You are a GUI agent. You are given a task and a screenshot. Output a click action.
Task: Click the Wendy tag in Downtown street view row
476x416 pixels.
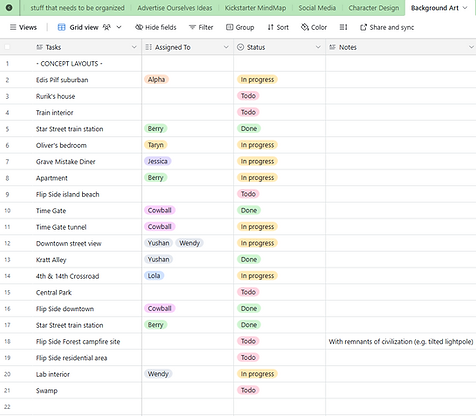tap(189, 243)
